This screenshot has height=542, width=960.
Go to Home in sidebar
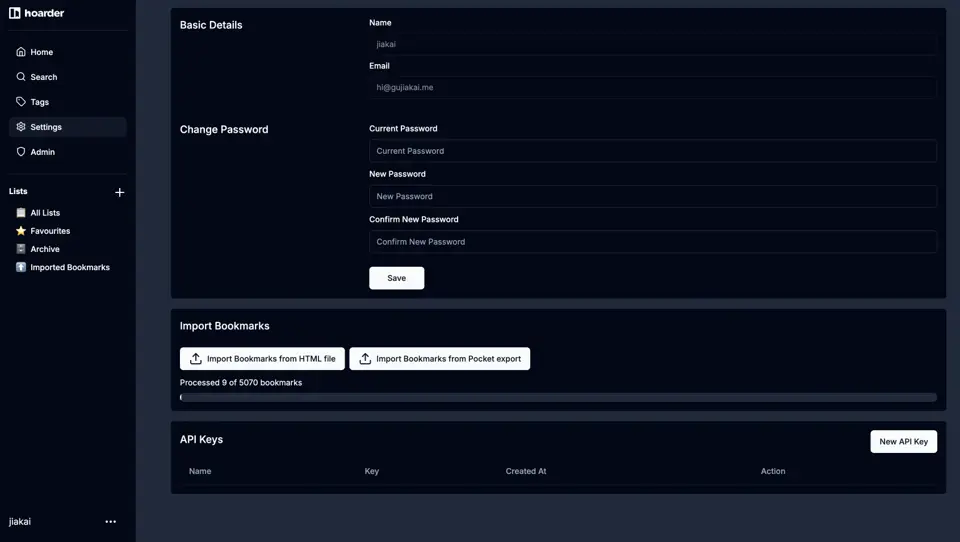tap(42, 52)
